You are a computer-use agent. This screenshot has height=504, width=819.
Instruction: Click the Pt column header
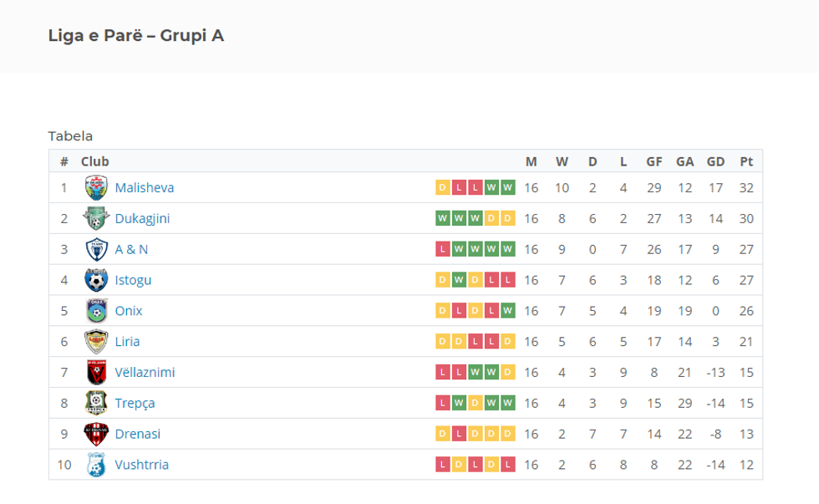746,161
